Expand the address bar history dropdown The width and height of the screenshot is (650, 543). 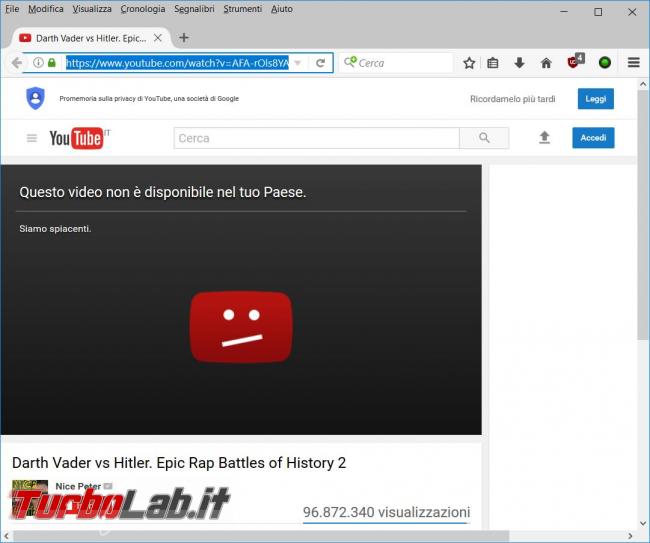298,63
